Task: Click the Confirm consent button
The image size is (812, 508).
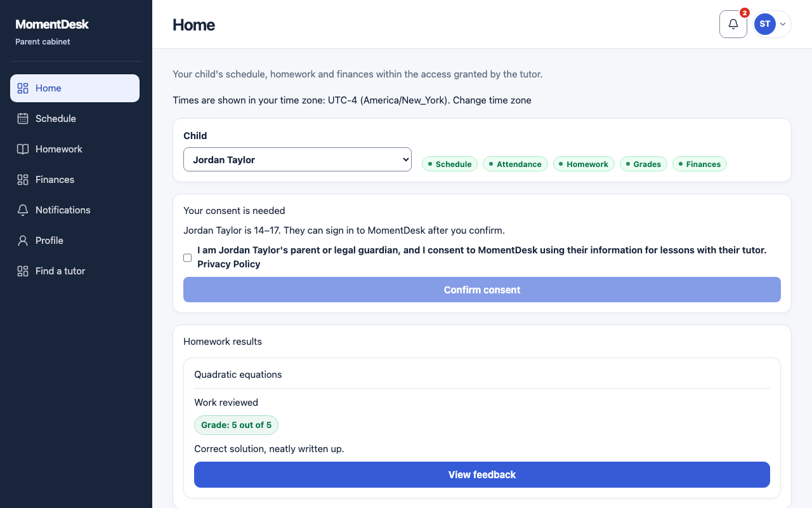Action: [x=482, y=290]
